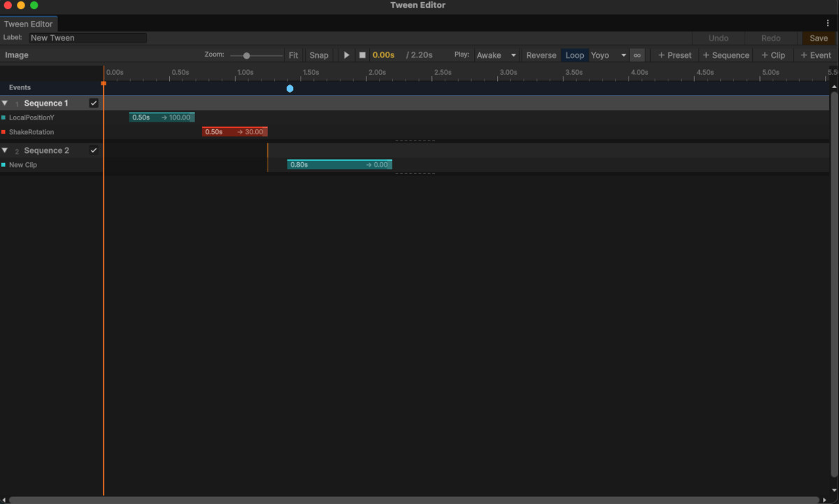839x504 pixels.
Task: Toggle the infinite loop button
Action: click(x=637, y=55)
